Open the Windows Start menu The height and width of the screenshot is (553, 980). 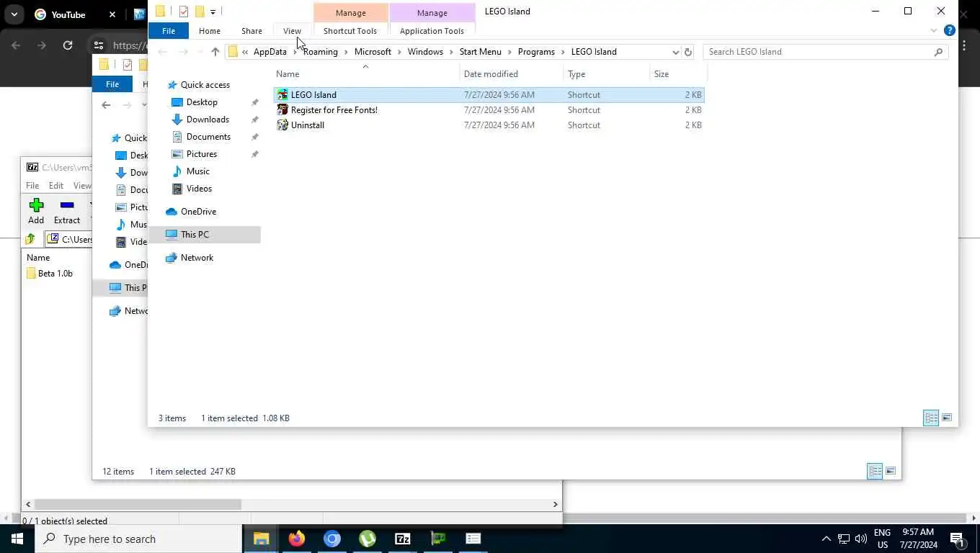point(17,539)
